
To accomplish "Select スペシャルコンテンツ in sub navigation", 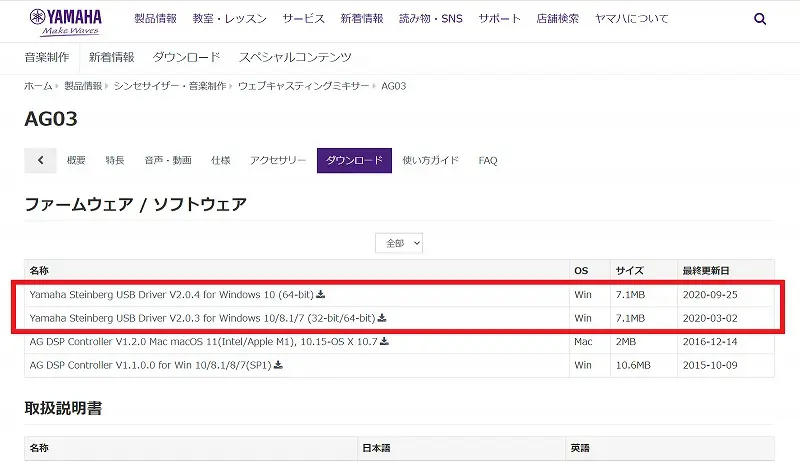I will (x=295, y=57).
